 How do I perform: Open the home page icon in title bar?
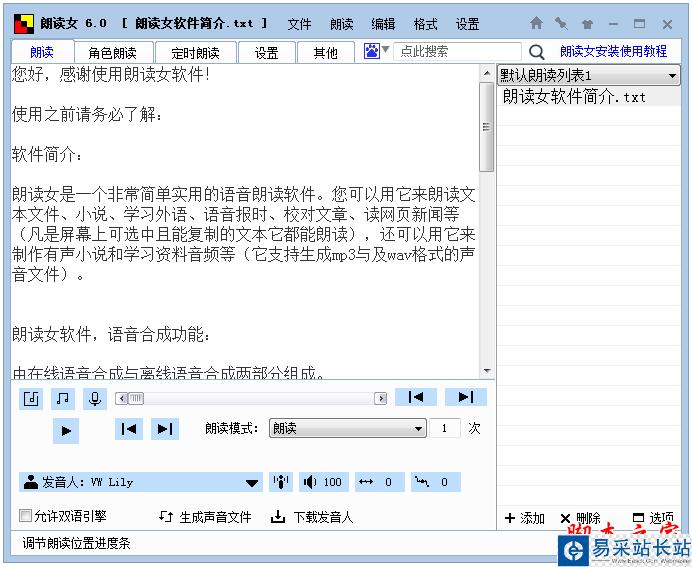point(536,23)
